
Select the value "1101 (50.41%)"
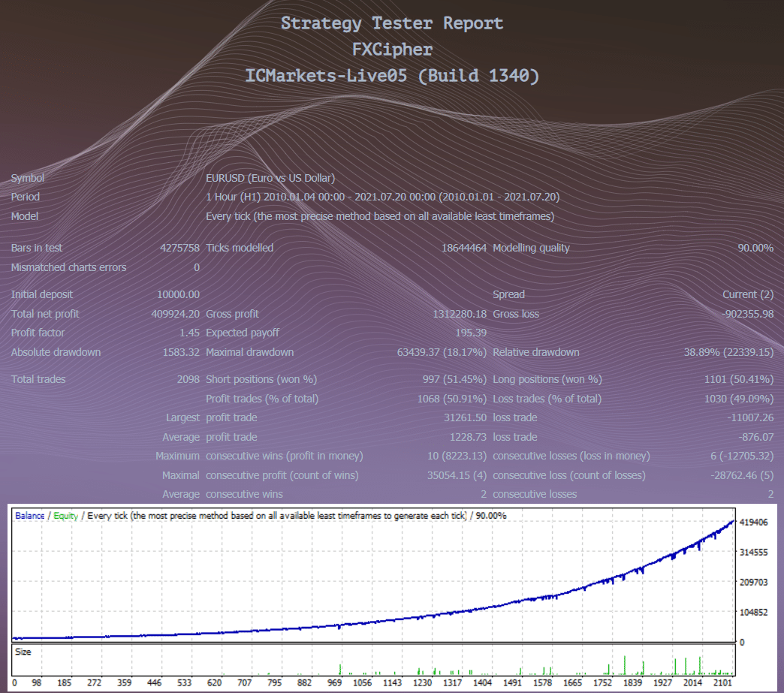[x=739, y=379]
